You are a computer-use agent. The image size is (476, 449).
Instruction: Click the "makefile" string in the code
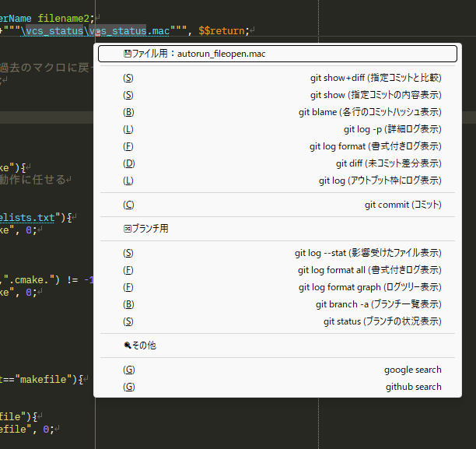point(43,380)
